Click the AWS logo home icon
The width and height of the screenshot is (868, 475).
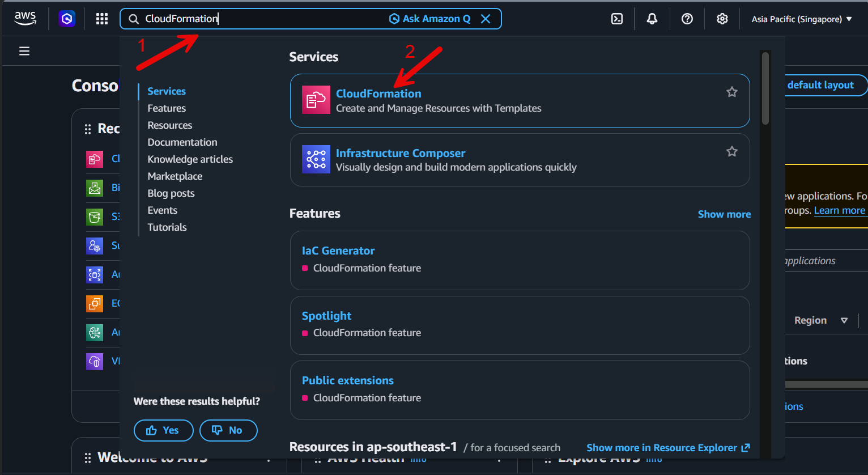pyautogui.click(x=25, y=19)
